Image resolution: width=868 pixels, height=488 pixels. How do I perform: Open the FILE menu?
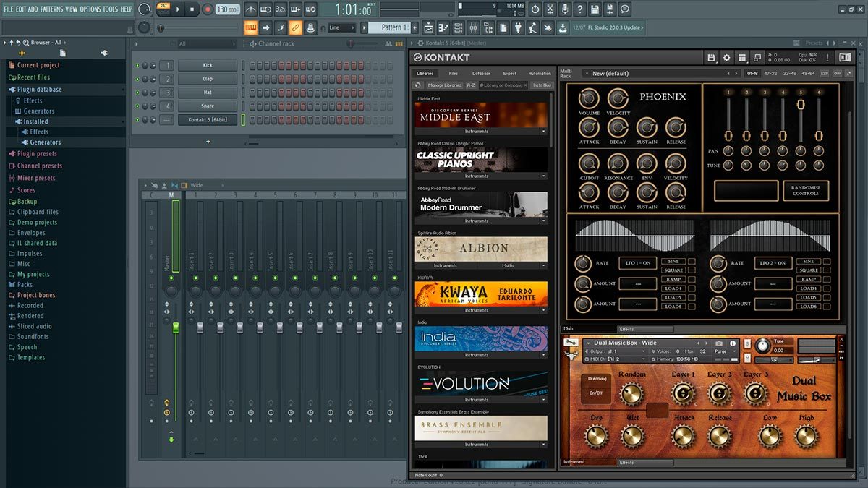tap(9, 9)
